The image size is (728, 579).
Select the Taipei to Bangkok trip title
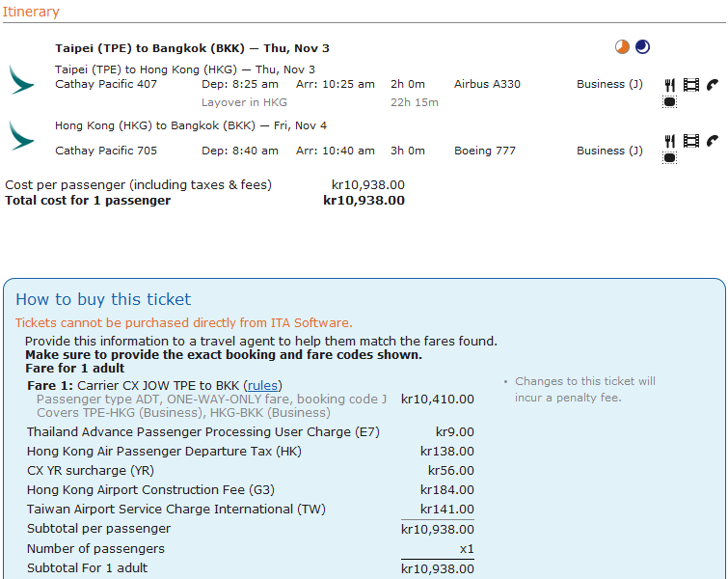[x=192, y=48]
